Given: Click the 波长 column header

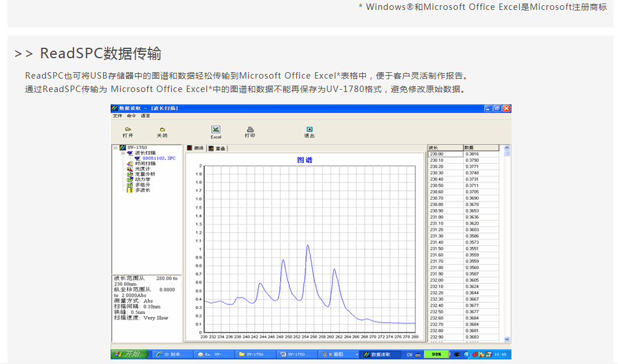Looking at the screenshot, I should pyautogui.click(x=446, y=148).
